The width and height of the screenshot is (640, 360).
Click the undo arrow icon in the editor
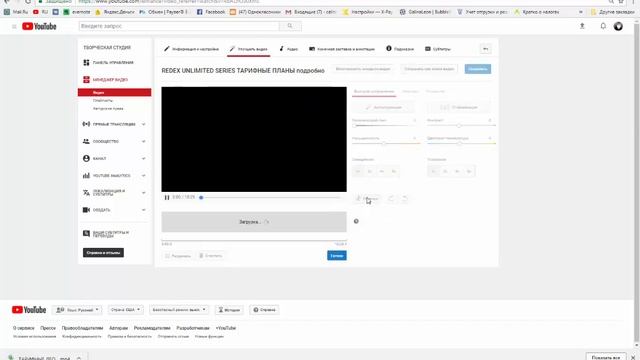(391, 198)
